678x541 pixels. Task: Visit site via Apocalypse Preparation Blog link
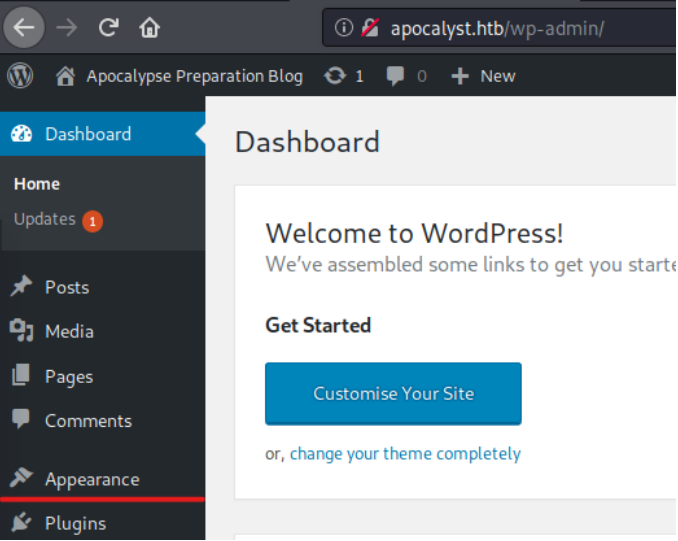click(195, 77)
